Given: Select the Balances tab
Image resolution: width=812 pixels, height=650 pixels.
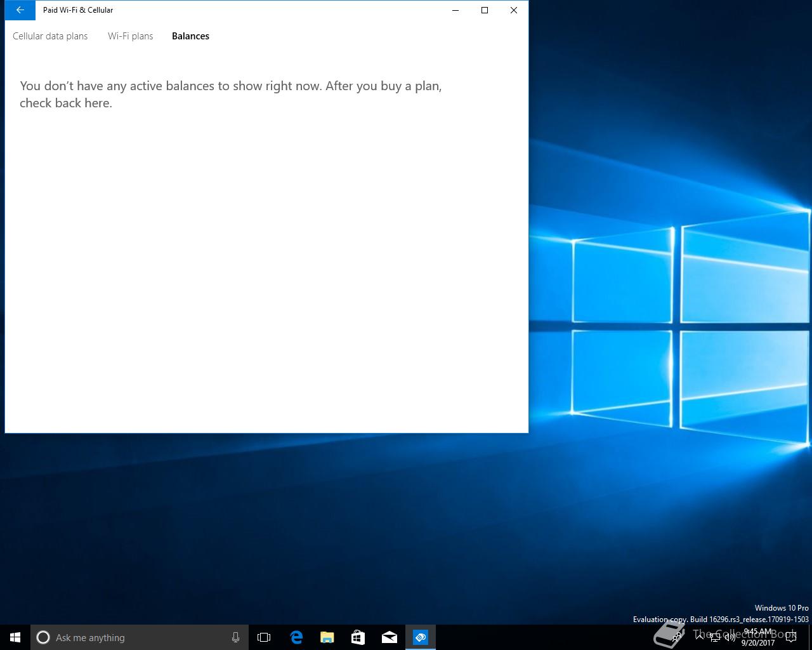Looking at the screenshot, I should [190, 36].
